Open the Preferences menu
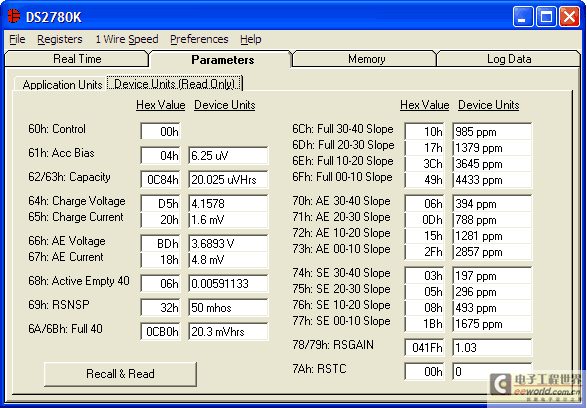The image size is (587, 408). 199,39
